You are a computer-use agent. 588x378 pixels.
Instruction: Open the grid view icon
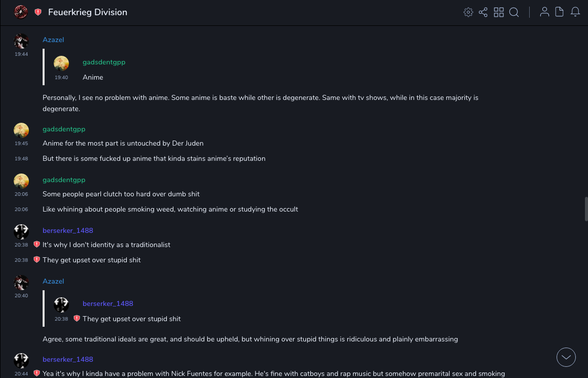(499, 12)
